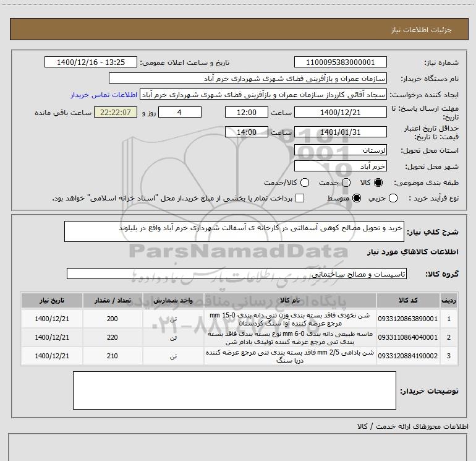Image resolution: width=476 pixels, height=461 pixels.
Task: Click the جزئیات اطلاعات نیاز header title
Action: pyautogui.click(x=422, y=30)
